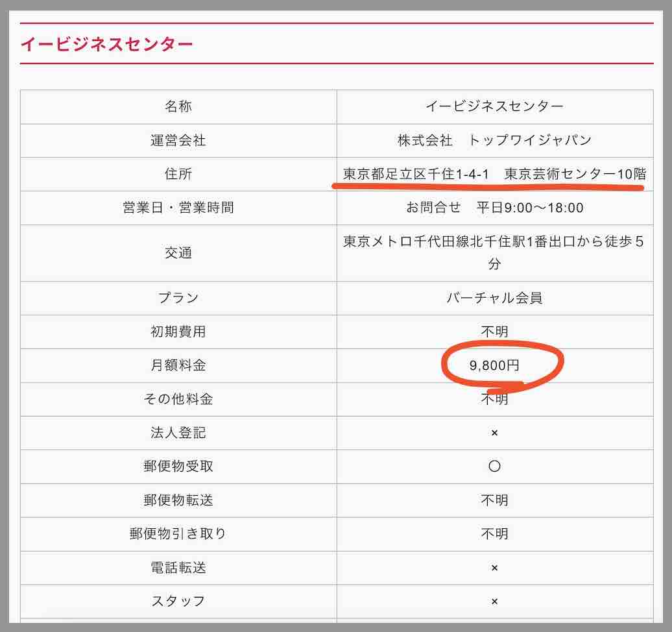Click the 営業日・営業時間 row label
672x632 pixels.
179,208
